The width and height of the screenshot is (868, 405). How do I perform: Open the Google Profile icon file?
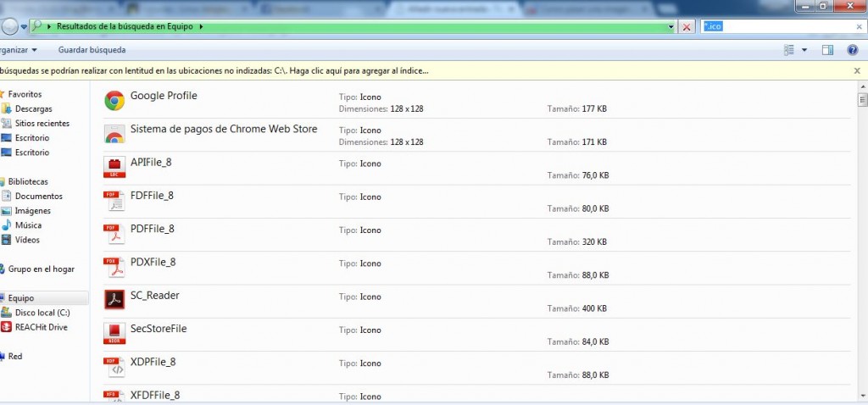(164, 96)
